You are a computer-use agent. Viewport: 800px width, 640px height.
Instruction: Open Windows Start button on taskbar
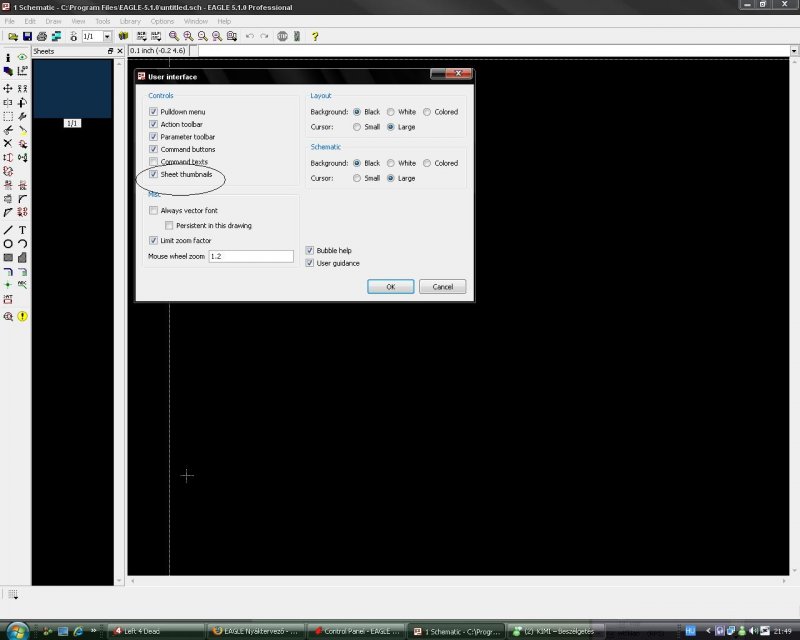click(17, 631)
